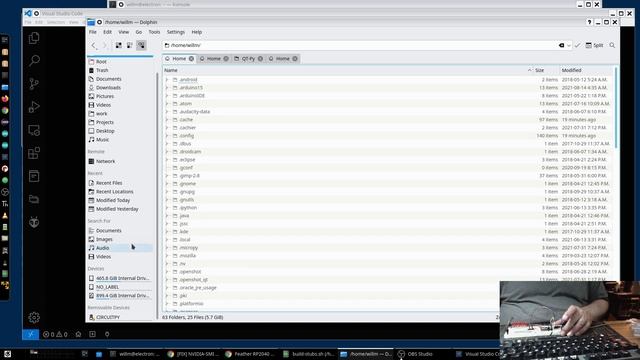Open VS Code Explorer activity icon
This screenshot has width=640, height=360.
point(34,38)
